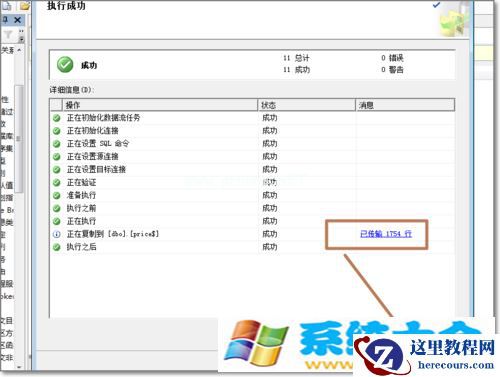Select the row 正在初始化数据流任务
The image size is (500, 377).
(252, 118)
